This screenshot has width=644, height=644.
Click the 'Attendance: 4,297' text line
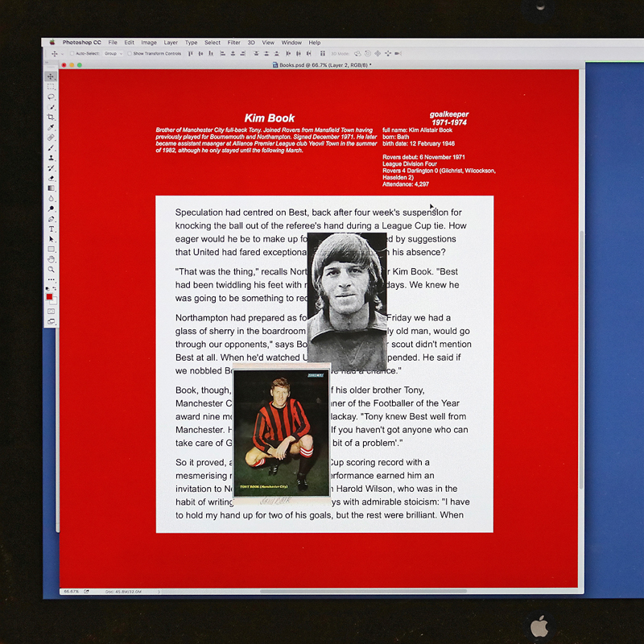406,184
